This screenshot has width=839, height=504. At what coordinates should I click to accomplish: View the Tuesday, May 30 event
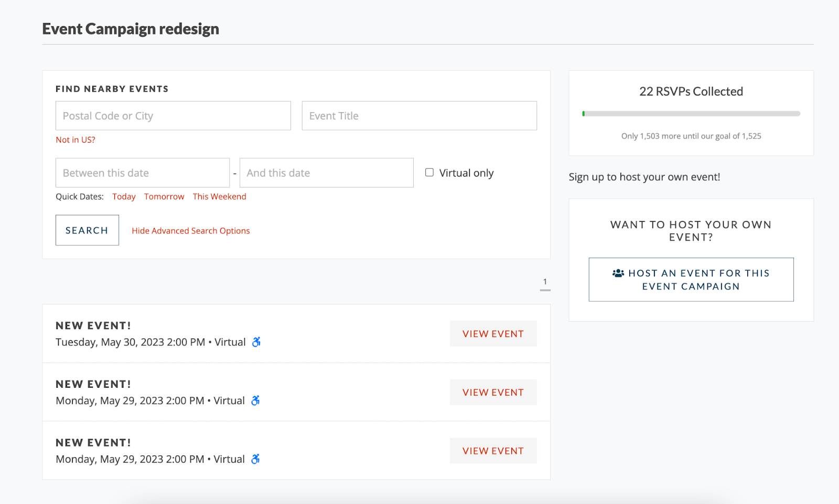(493, 334)
